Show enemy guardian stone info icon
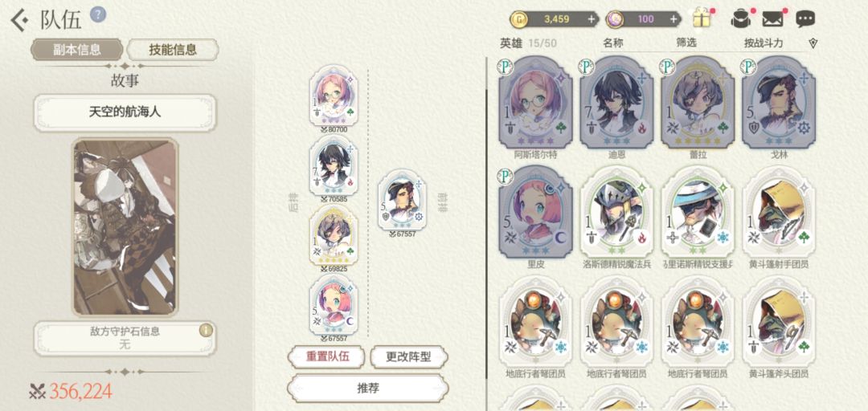The width and height of the screenshot is (868, 411). (x=206, y=330)
